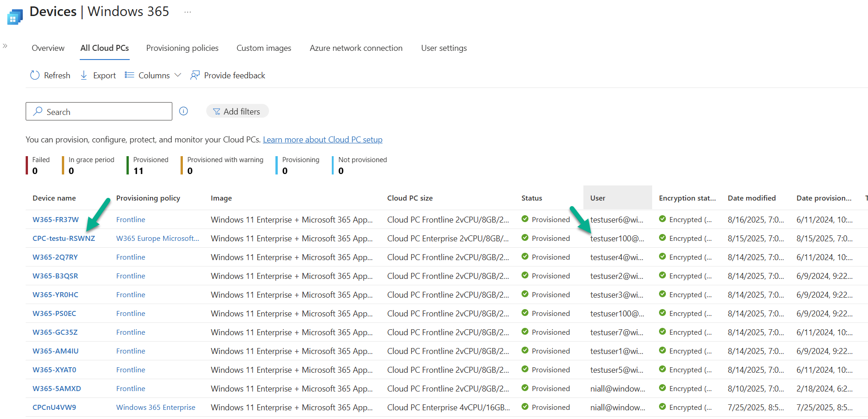Click the Refresh circular arrow icon
Image resolution: width=868 pixels, height=419 pixels.
[35, 75]
